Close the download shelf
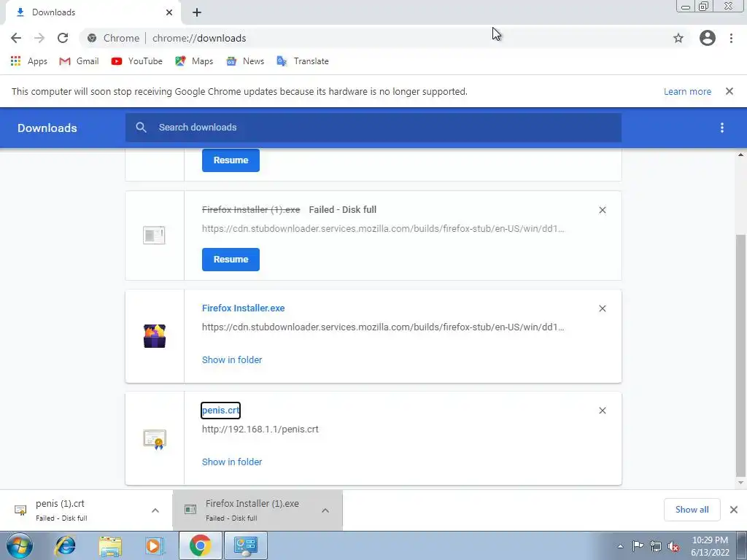Viewport: 747px width, 560px height. [734, 510]
